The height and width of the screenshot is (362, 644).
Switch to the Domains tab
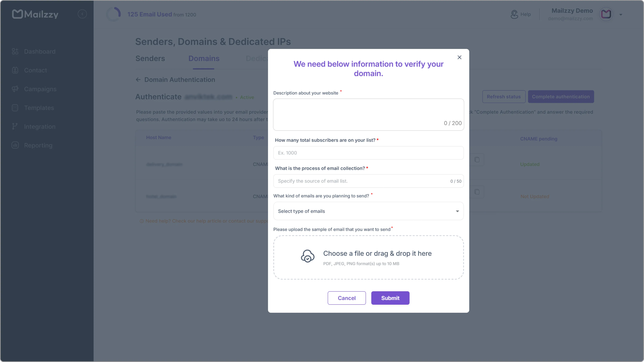pos(204,58)
